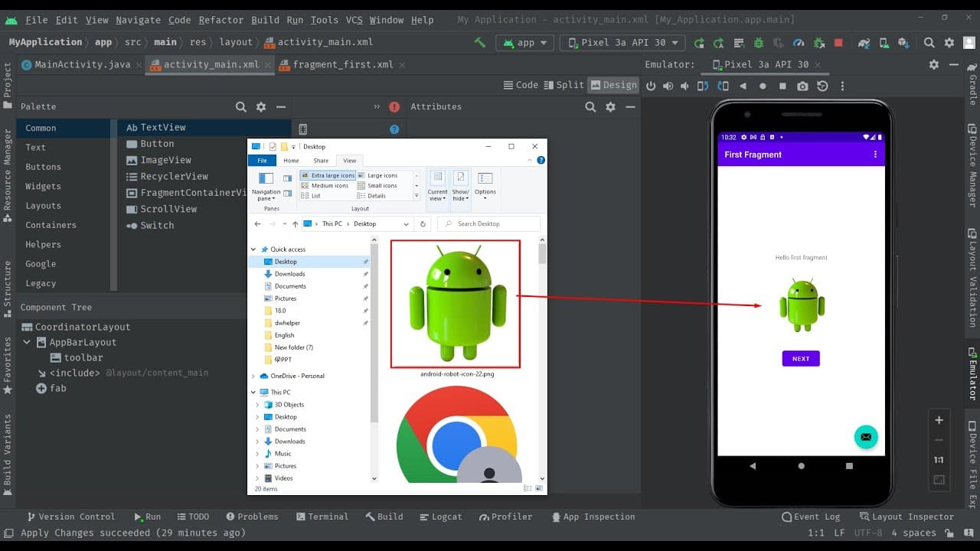Image resolution: width=980 pixels, height=551 pixels.
Task: Switch editor to Code view
Action: (x=521, y=85)
